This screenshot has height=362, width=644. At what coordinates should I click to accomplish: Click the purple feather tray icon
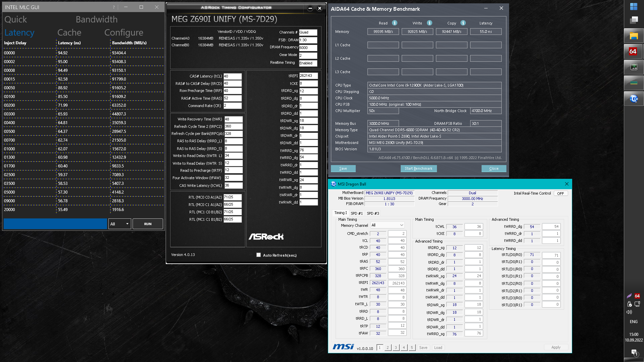click(629, 296)
